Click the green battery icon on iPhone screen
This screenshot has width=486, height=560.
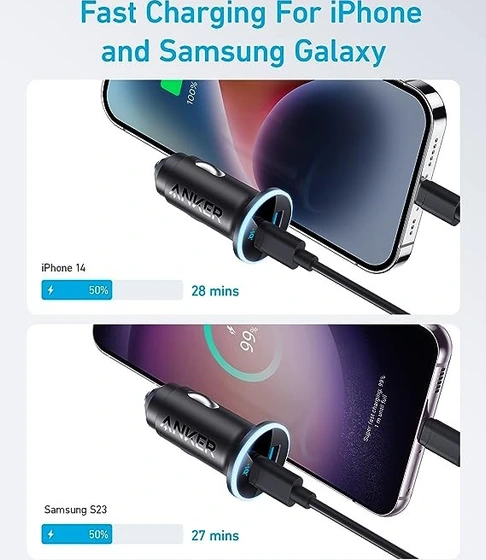(172, 87)
